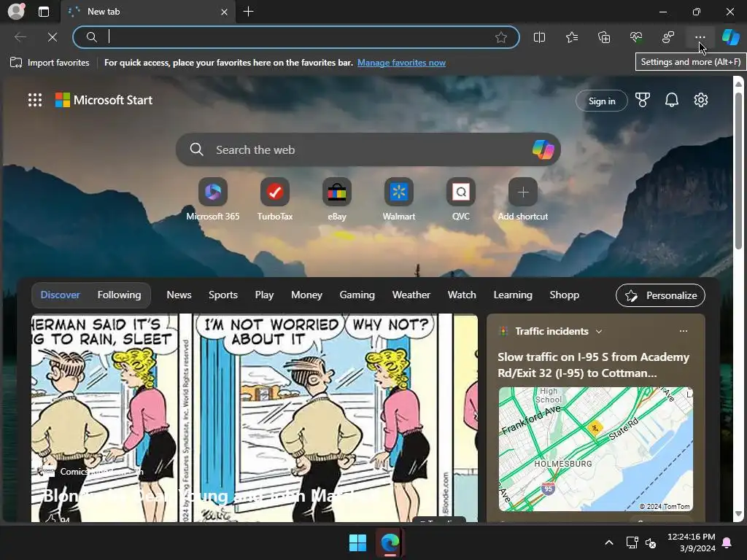This screenshot has height=560, width=747.
Task: Open the Learning tab
Action: pos(513,295)
